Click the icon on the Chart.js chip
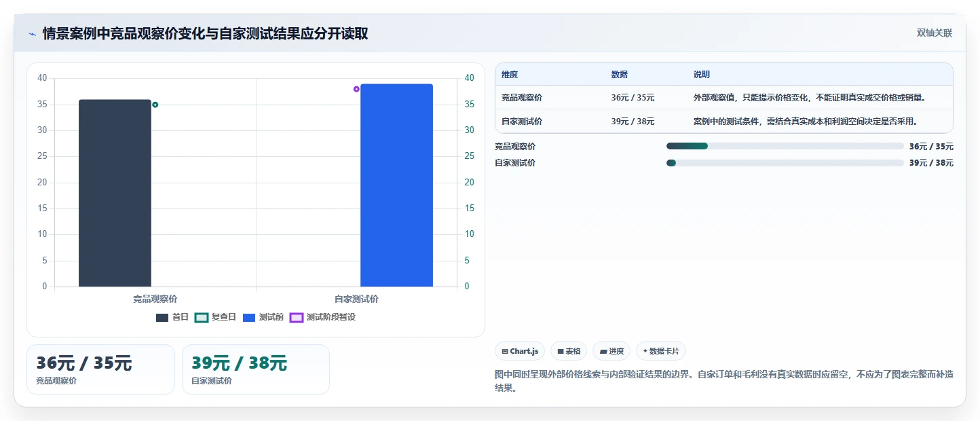The image size is (980, 421). click(x=505, y=352)
